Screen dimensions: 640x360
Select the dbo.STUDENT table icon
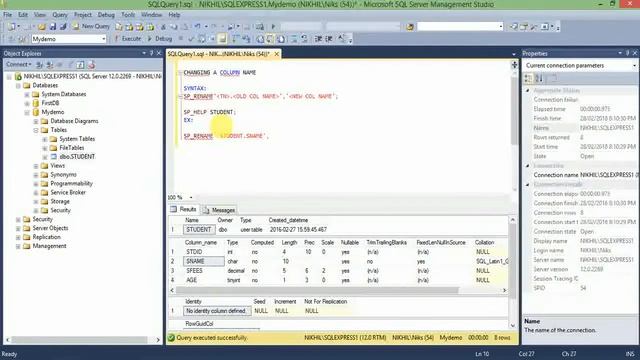click(x=53, y=157)
